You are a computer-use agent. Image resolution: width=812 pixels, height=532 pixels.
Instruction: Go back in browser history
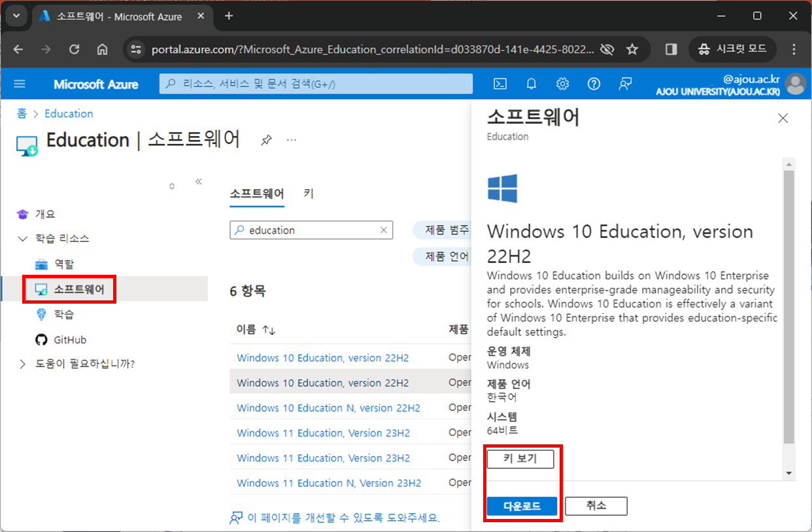point(18,49)
